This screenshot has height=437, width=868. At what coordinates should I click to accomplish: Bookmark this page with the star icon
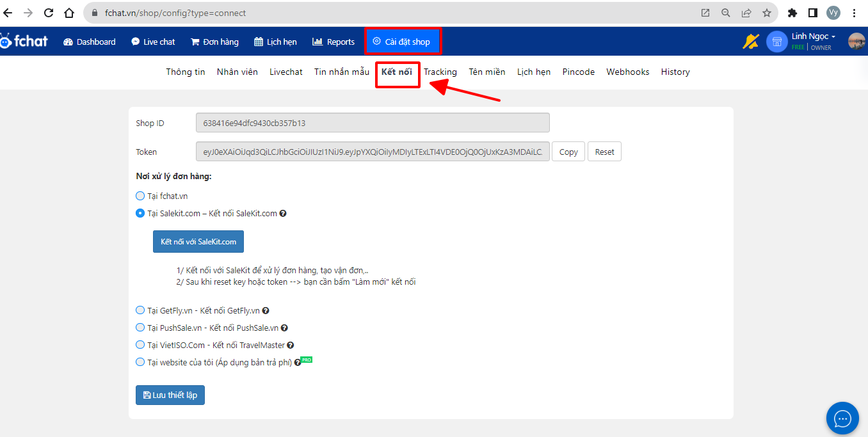click(766, 13)
